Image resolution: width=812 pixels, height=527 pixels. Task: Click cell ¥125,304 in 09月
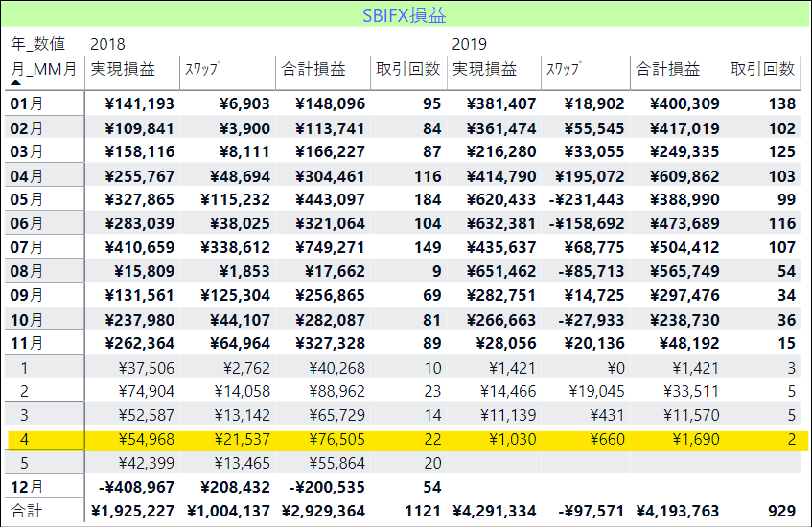[235, 295]
